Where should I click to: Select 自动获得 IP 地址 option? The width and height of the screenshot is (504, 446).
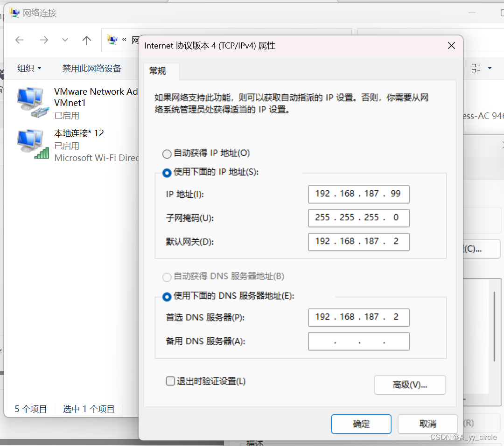point(167,153)
